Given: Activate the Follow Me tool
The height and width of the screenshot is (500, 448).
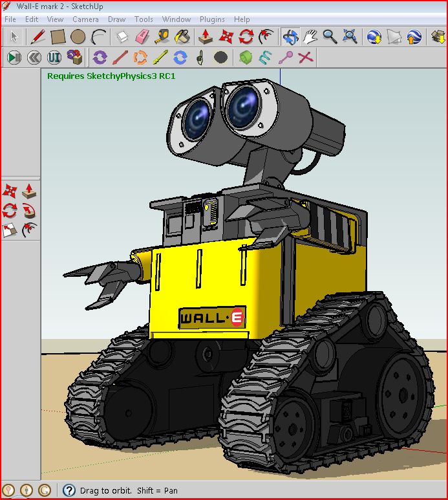Looking at the screenshot, I should pos(29,210).
